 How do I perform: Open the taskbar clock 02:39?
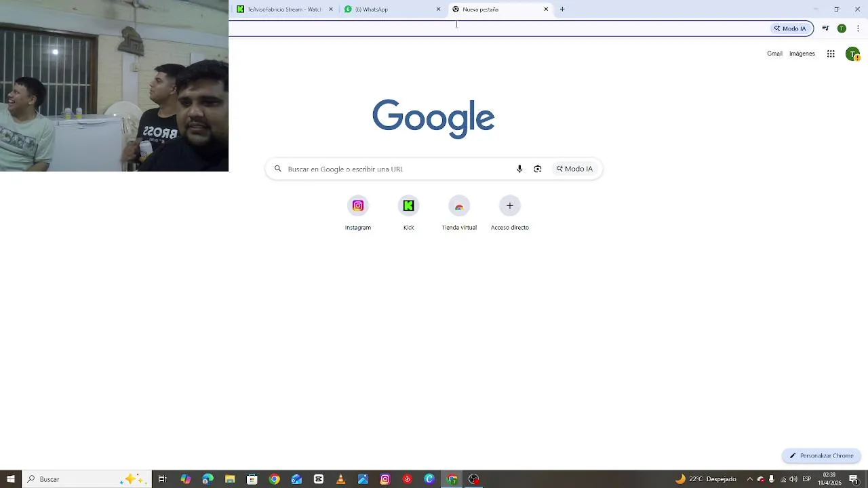829,479
